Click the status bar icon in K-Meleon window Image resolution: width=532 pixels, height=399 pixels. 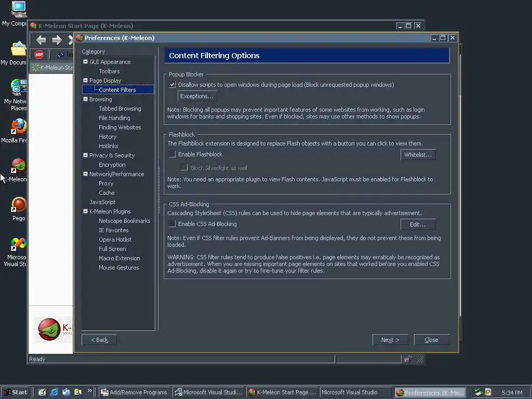click(x=408, y=359)
